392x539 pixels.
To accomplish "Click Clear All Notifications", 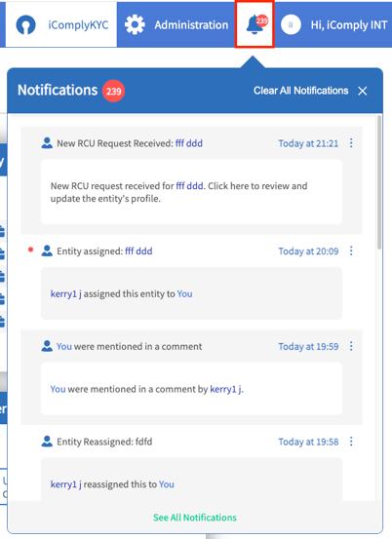I will tap(301, 91).
